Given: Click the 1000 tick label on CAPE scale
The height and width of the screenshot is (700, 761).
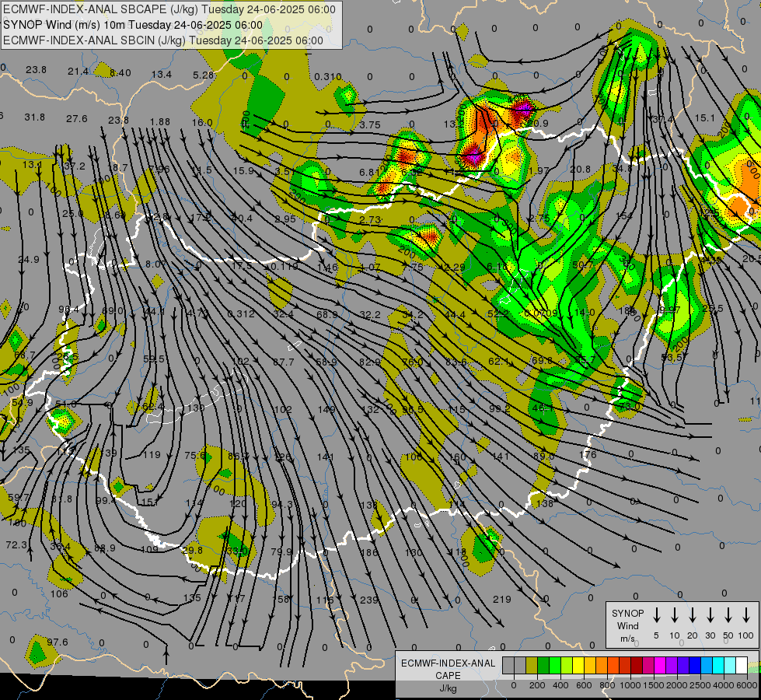Looking at the screenshot, I should click(x=630, y=685).
